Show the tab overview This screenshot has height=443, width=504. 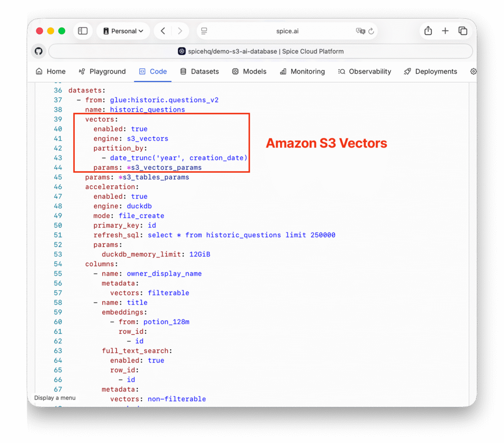click(463, 31)
